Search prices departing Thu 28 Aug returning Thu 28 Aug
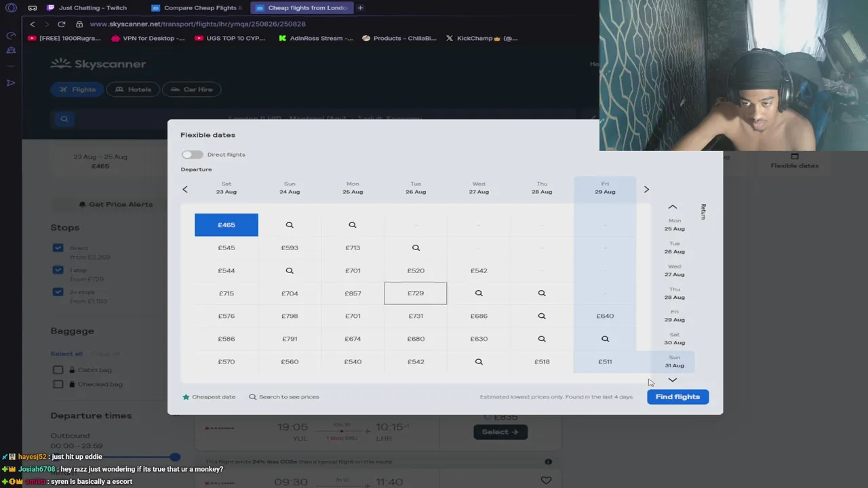 (x=542, y=293)
